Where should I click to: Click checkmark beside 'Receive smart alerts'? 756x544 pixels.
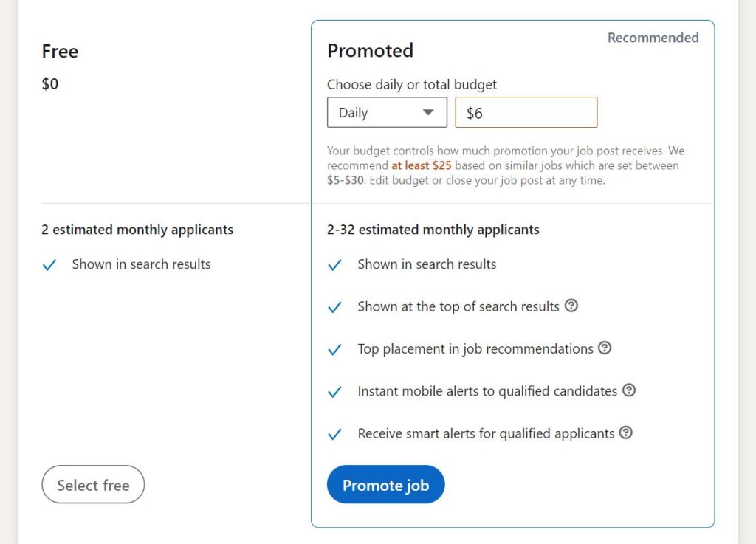click(334, 435)
